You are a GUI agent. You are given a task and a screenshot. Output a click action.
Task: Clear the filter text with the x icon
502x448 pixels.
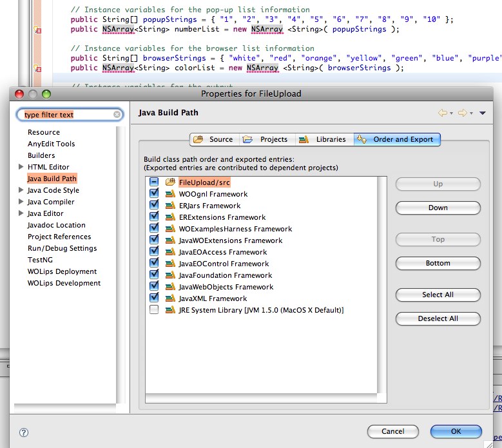(117, 114)
